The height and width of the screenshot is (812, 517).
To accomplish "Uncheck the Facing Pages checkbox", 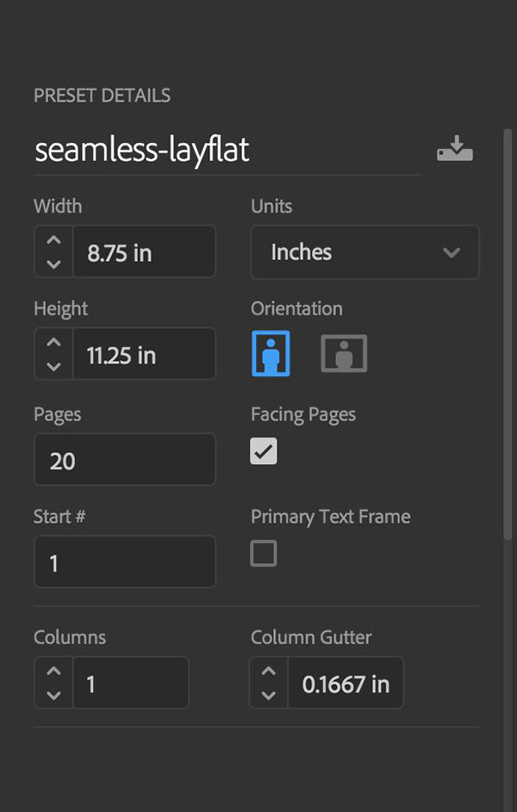I will tap(264, 451).
